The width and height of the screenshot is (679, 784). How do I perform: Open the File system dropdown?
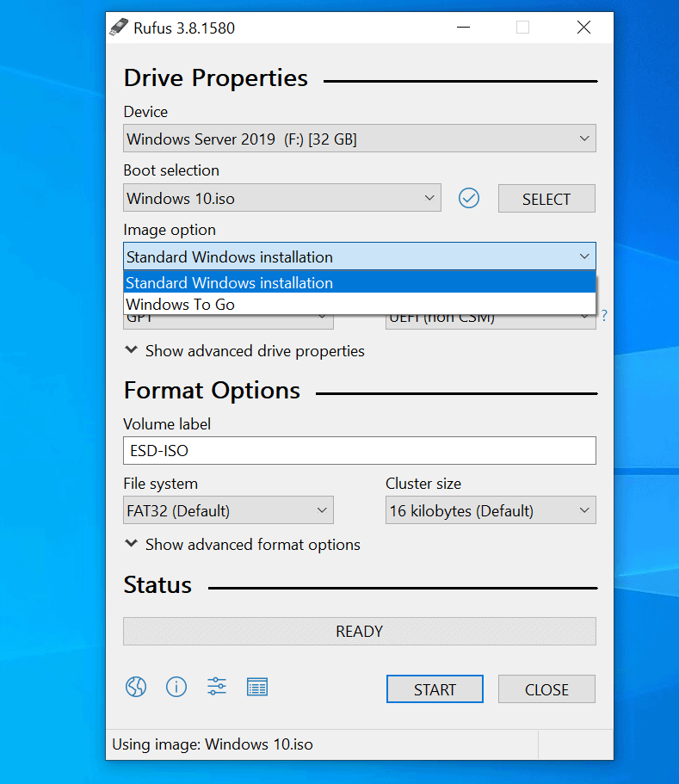228,510
